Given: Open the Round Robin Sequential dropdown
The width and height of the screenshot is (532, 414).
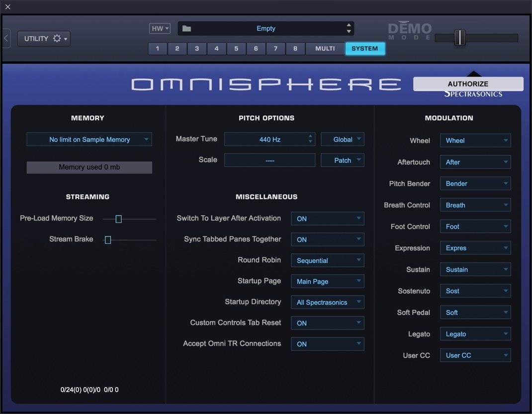Looking at the screenshot, I should click(328, 260).
